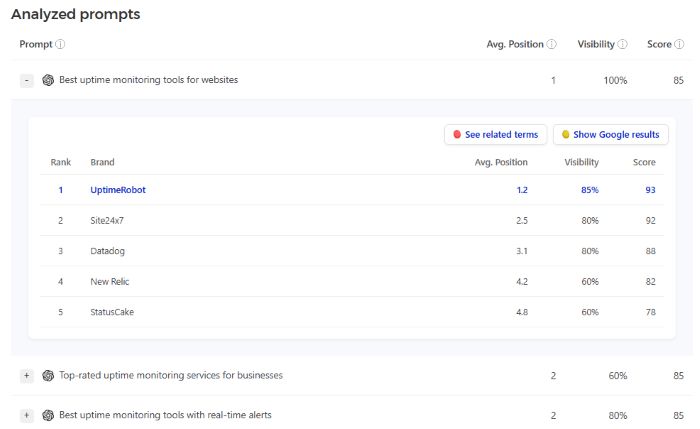Screen dimensions: 700x429
Task: Click 80% visibility for real-time alerts prompt
Action: pyautogui.click(x=618, y=416)
